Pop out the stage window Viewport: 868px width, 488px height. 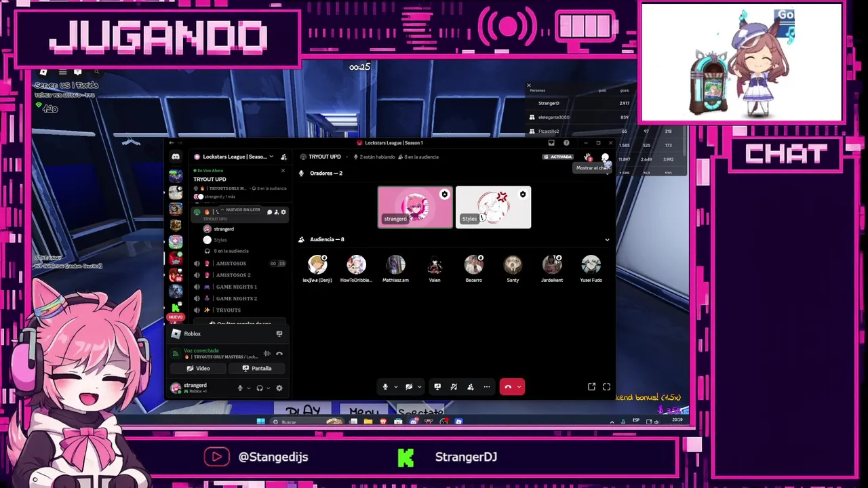[x=591, y=386]
